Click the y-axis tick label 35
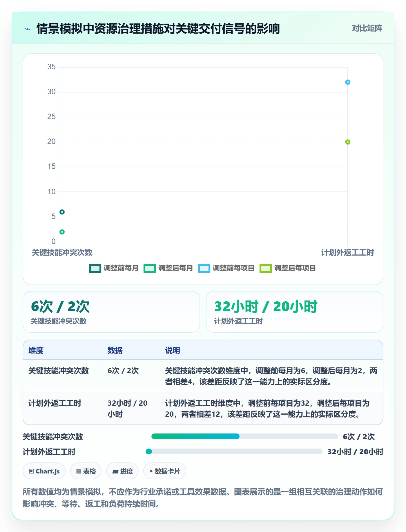Viewport: 406px width, 532px height. [x=51, y=67]
